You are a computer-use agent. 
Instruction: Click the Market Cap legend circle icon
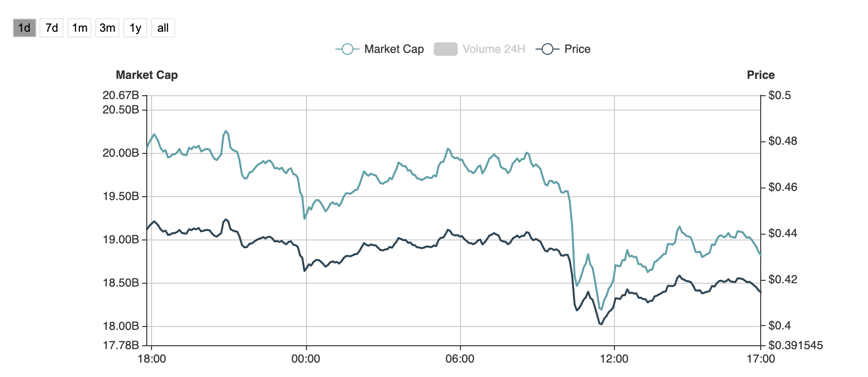pos(347,49)
